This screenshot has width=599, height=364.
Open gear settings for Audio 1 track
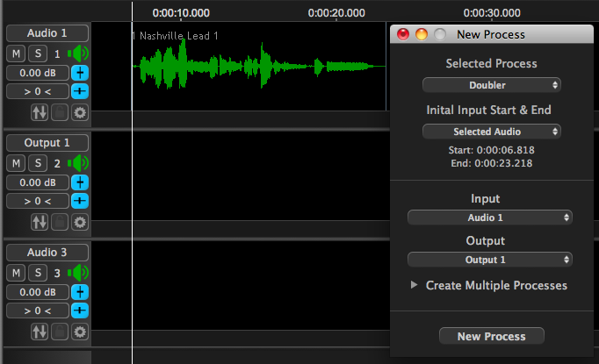[x=80, y=112]
